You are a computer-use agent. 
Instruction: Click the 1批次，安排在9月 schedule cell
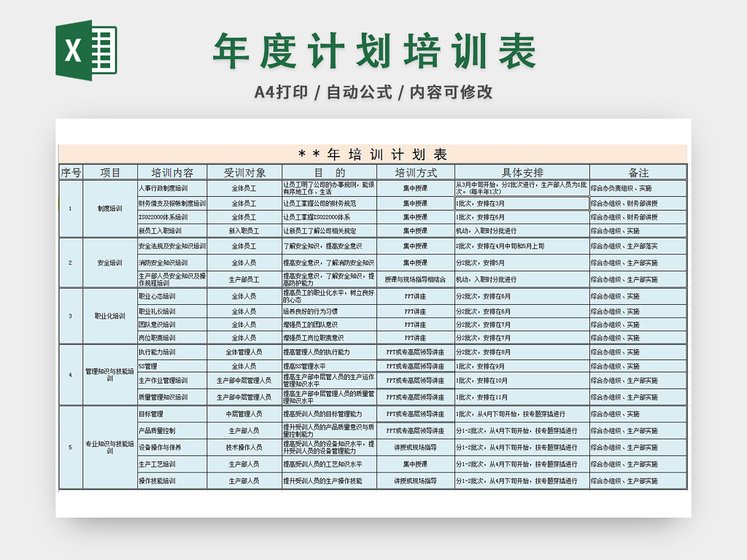point(522,366)
